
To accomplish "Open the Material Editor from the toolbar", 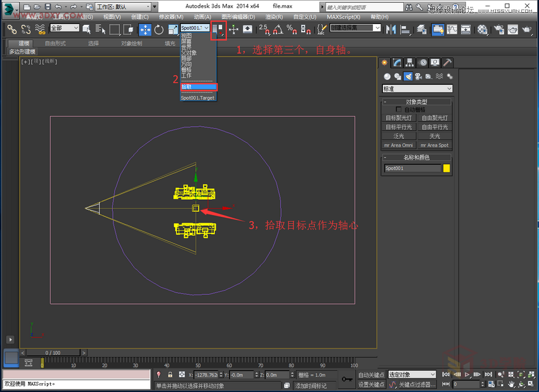I will point(482,29).
